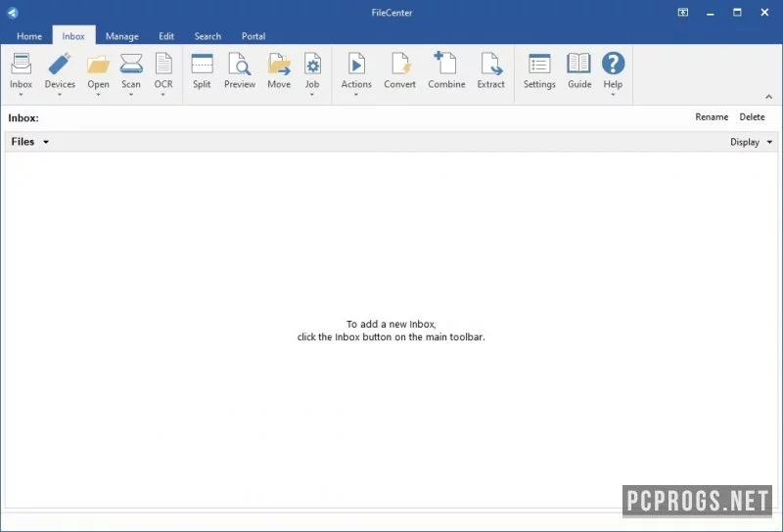The image size is (783, 532).
Task: Close the FileCenter window
Action: click(764, 13)
